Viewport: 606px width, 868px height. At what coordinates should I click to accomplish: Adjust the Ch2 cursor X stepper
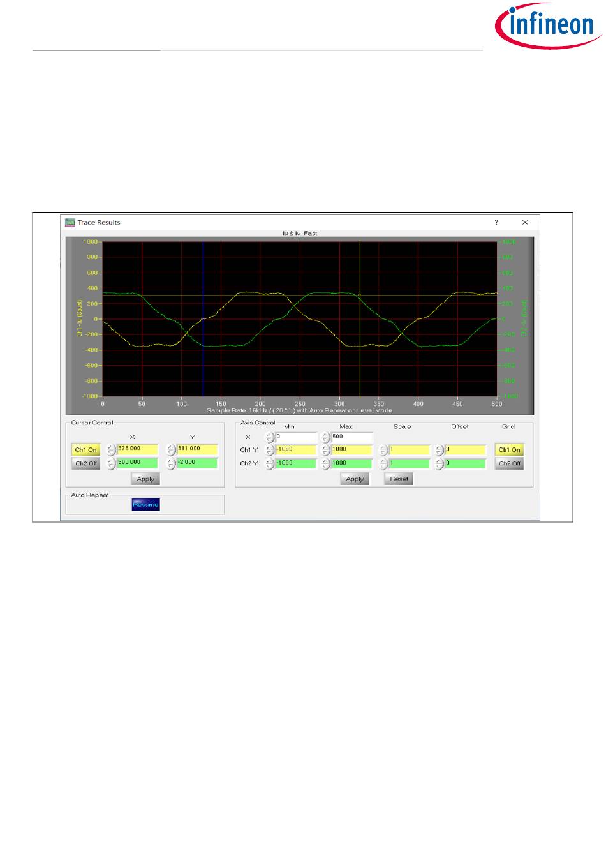112,464
